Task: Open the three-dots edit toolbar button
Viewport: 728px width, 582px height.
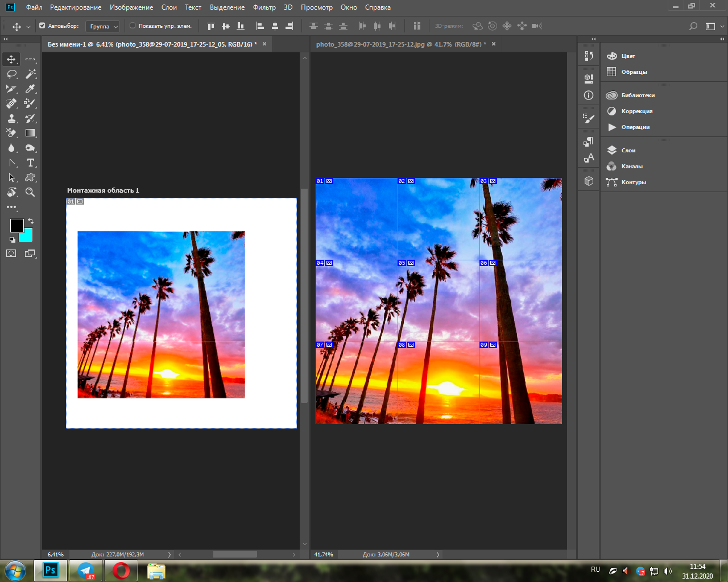Action: (x=11, y=207)
